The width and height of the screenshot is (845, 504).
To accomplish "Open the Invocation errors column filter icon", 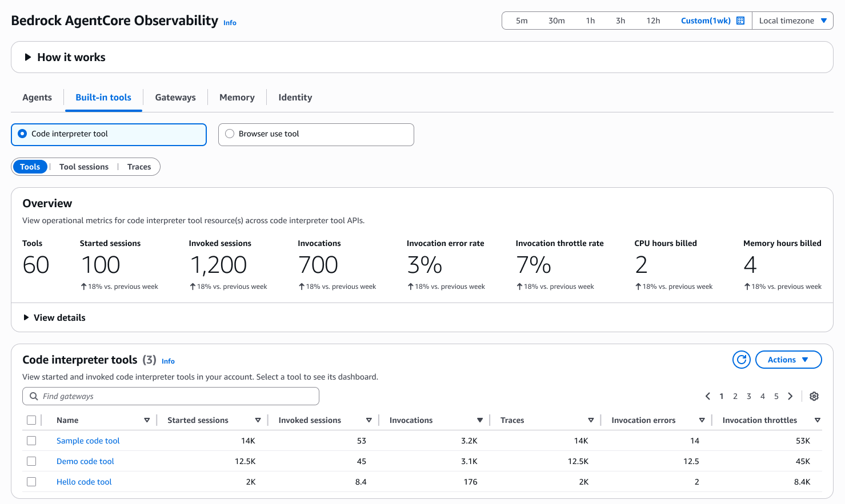I will [x=702, y=420].
